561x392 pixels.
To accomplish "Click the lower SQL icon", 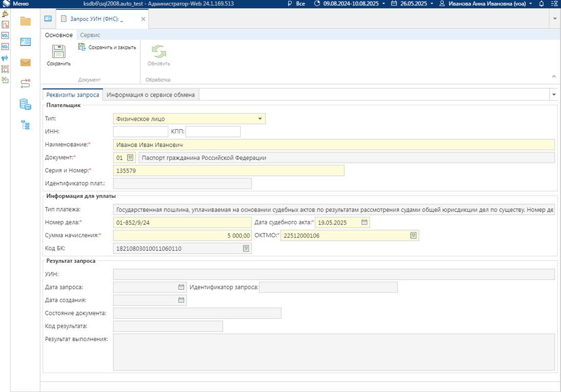I will (x=5, y=47).
